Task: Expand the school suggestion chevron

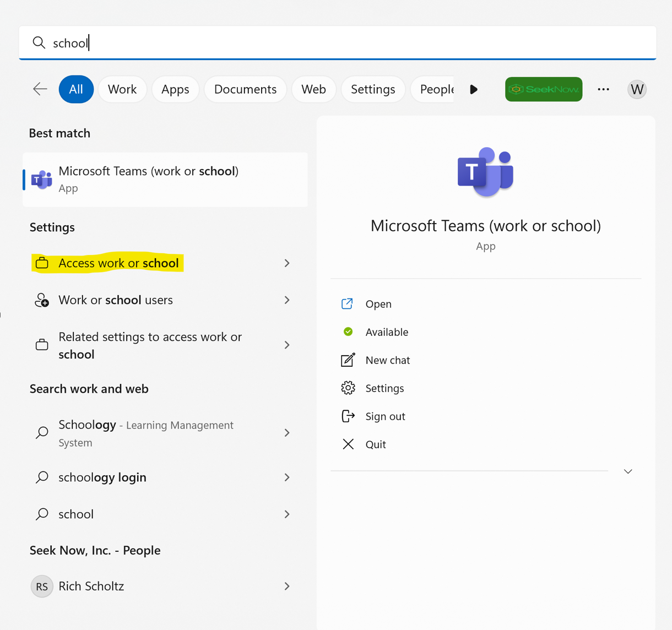Action: [x=287, y=514]
